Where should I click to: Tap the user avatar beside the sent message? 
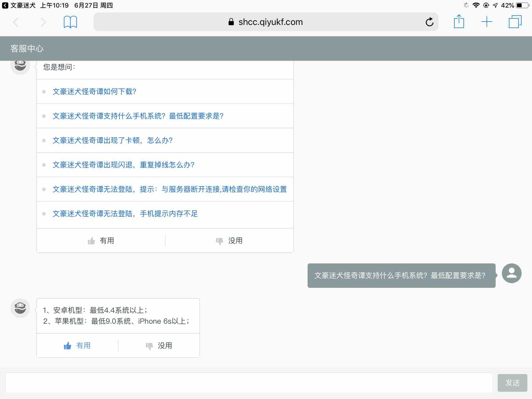(x=511, y=273)
